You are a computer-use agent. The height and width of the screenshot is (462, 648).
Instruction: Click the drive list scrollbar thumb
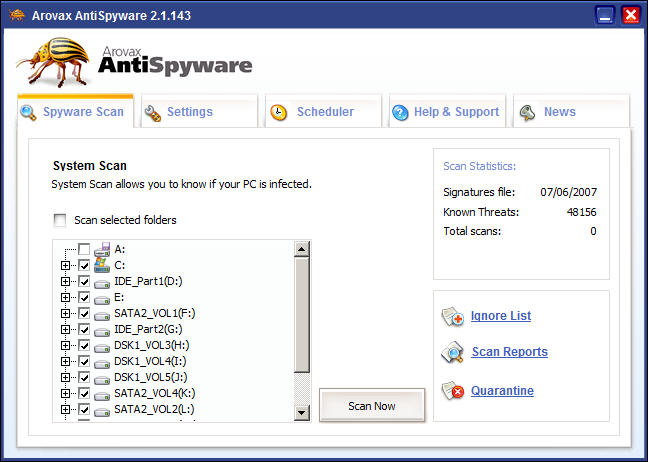[x=302, y=315]
